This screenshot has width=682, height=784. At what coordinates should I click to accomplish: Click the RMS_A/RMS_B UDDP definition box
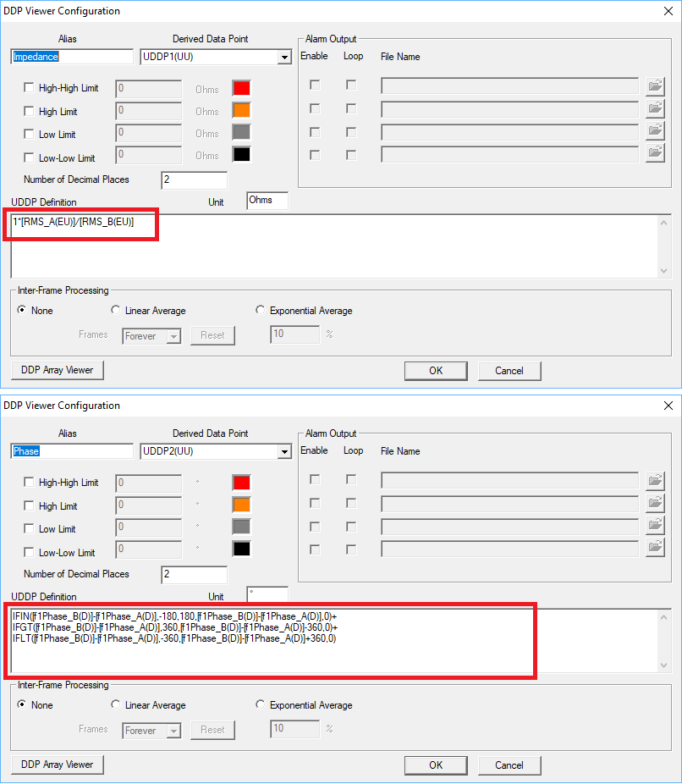(x=335, y=246)
